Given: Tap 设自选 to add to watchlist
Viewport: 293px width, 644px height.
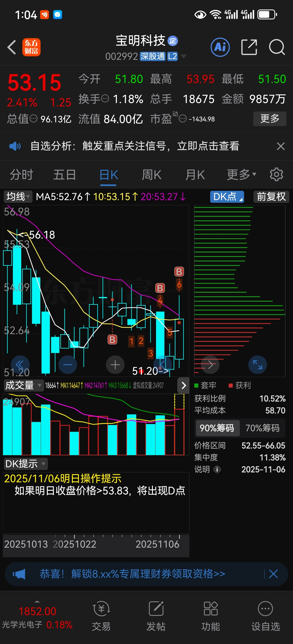Looking at the screenshot, I should pos(266,616).
